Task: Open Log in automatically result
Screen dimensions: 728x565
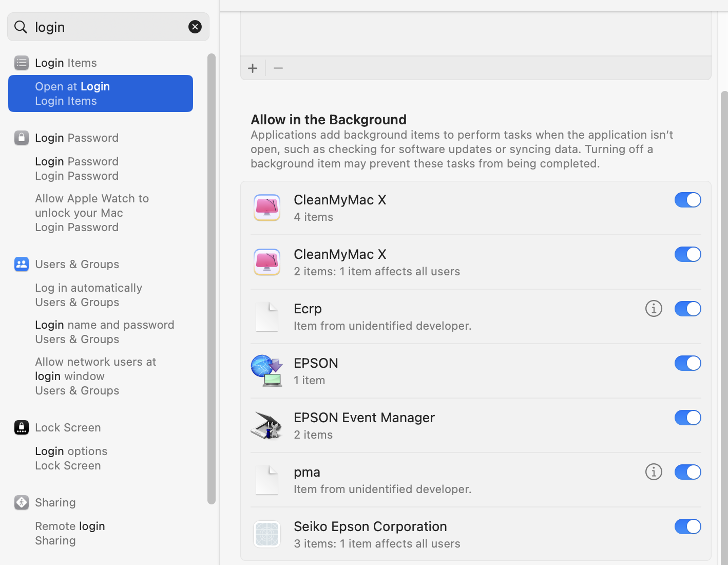Action: [x=88, y=295]
